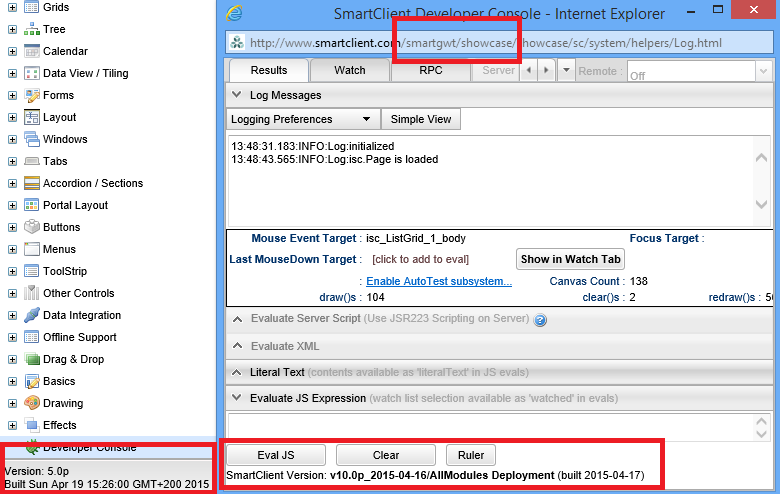Image resolution: width=780 pixels, height=494 pixels.
Task: Click the Drag & Drop icon
Action: (31, 359)
